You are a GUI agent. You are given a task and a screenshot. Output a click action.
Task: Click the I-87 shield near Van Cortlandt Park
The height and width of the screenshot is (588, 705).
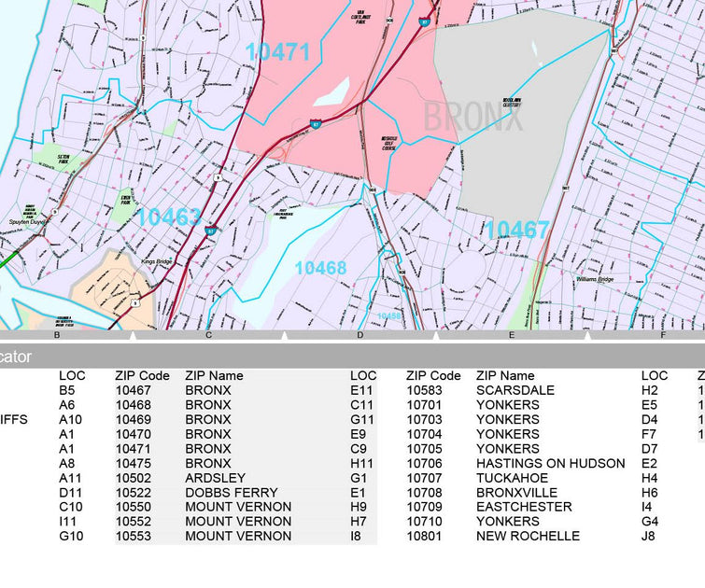tap(424, 21)
